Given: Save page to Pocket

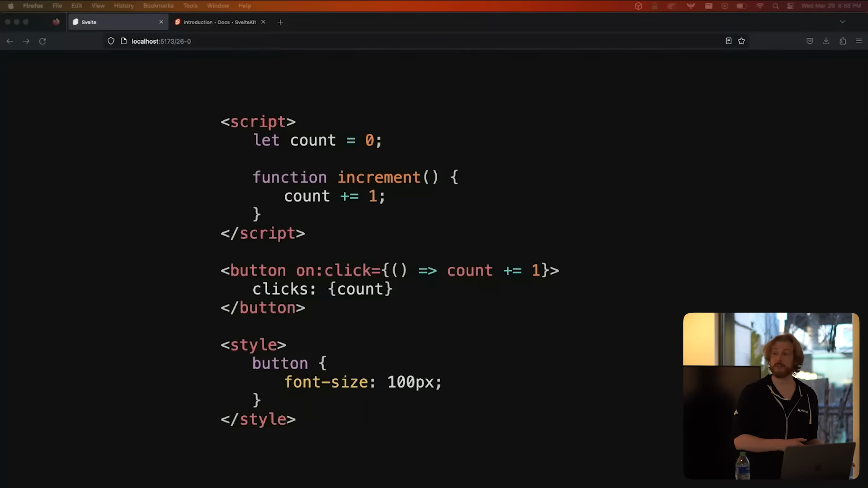Looking at the screenshot, I should [x=810, y=41].
